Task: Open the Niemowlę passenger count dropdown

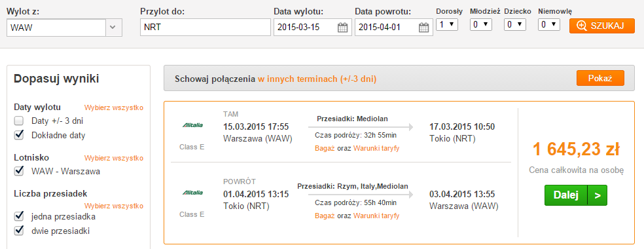Action: click(x=549, y=25)
